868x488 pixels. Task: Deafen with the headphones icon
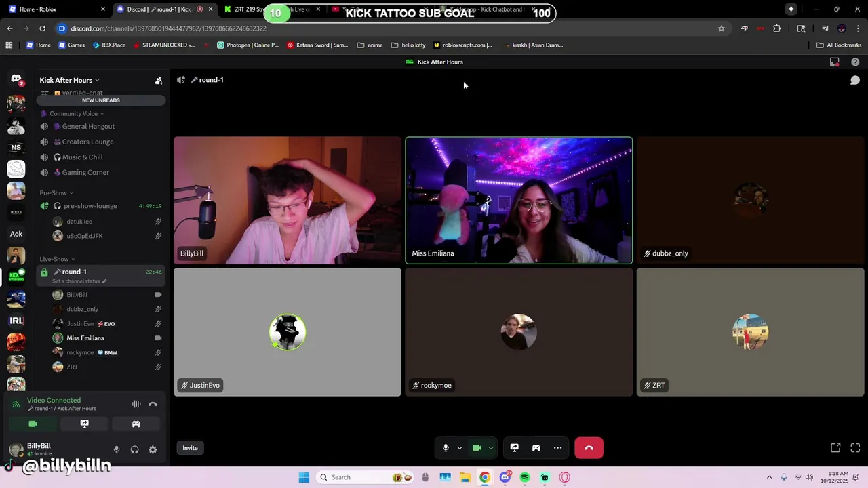tap(134, 449)
